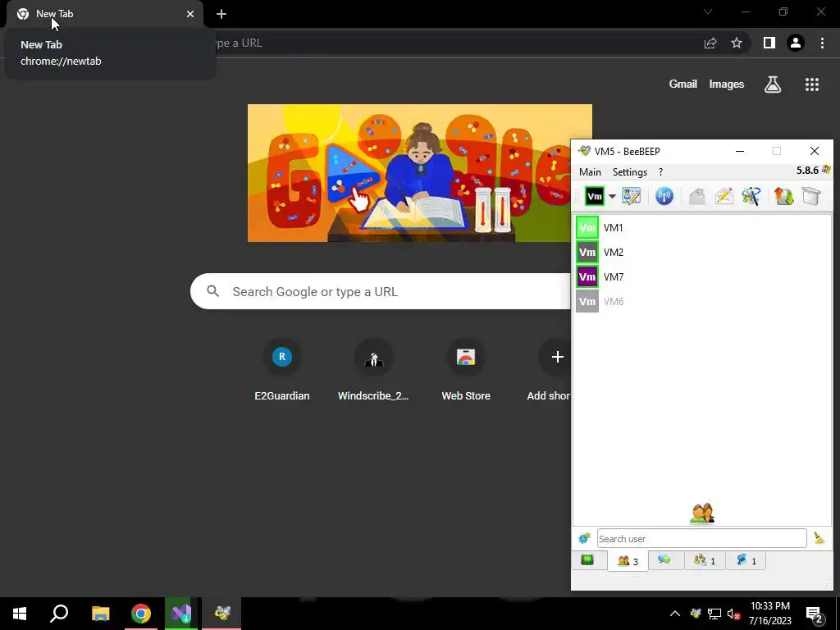
Task: Open the tab search chevron in Chrome title bar
Action: (x=708, y=11)
